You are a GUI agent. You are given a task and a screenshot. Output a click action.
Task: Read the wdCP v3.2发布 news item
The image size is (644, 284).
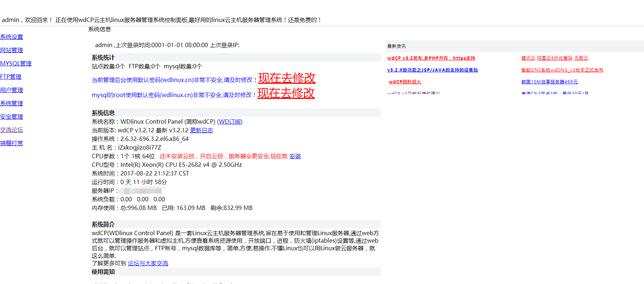(431, 58)
